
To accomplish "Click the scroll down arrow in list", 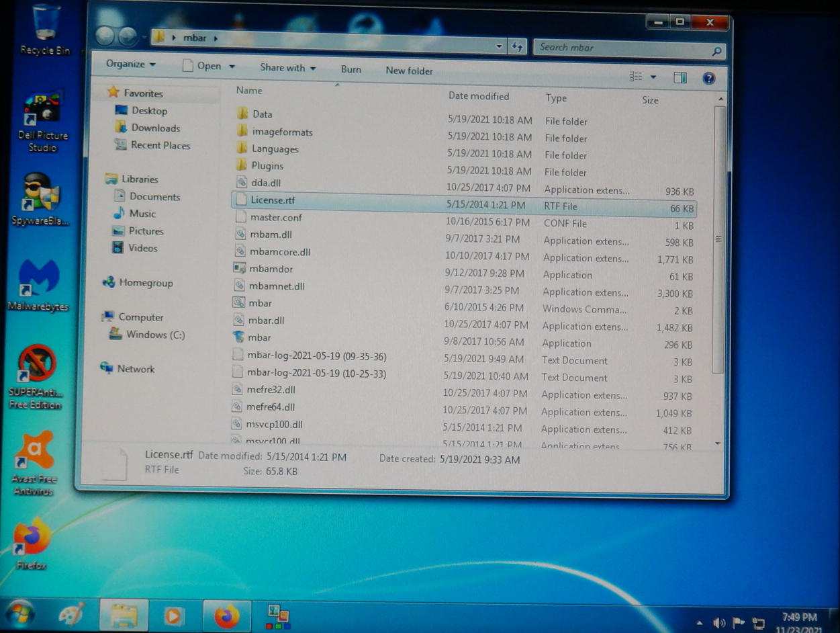I will pos(718,443).
